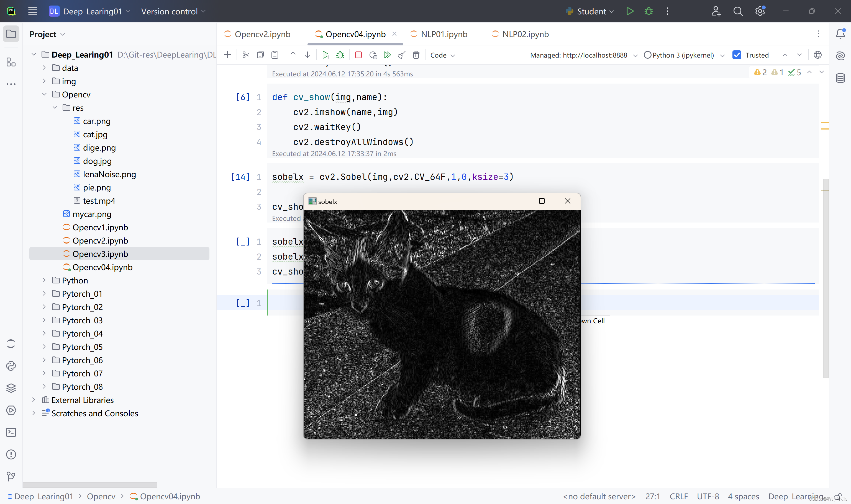Delete the selected cell
The width and height of the screenshot is (851, 504).
pos(416,55)
